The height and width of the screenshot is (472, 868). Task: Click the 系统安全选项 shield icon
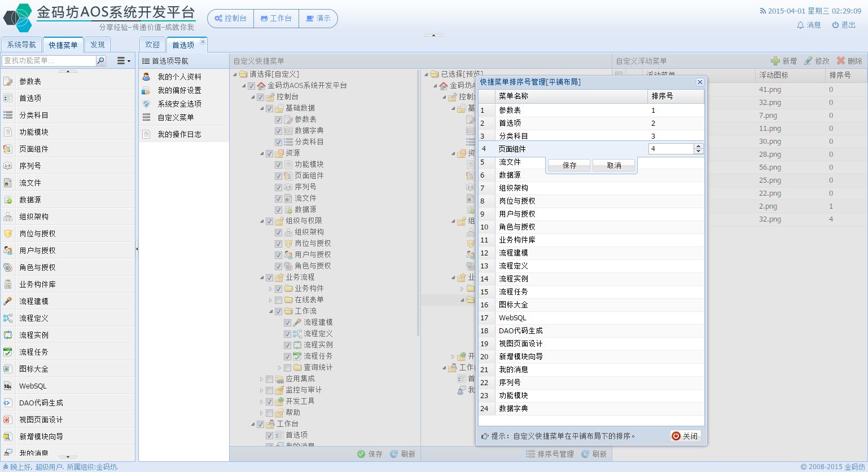coord(146,104)
